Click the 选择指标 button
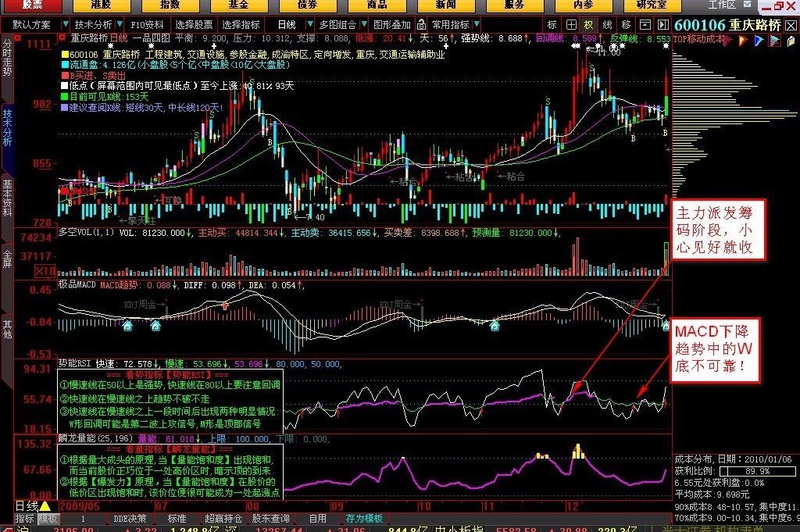The image size is (800, 532). tap(241, 24)
